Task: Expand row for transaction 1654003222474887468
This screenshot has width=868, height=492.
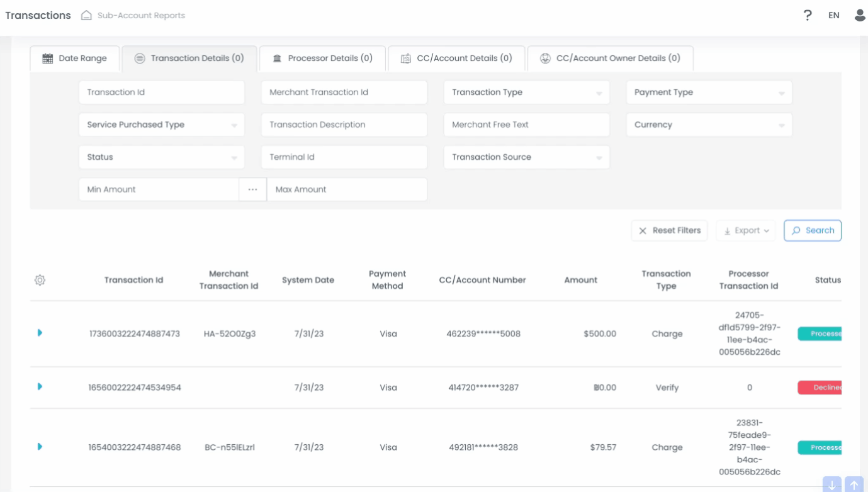Action: [x=40, y=447]
